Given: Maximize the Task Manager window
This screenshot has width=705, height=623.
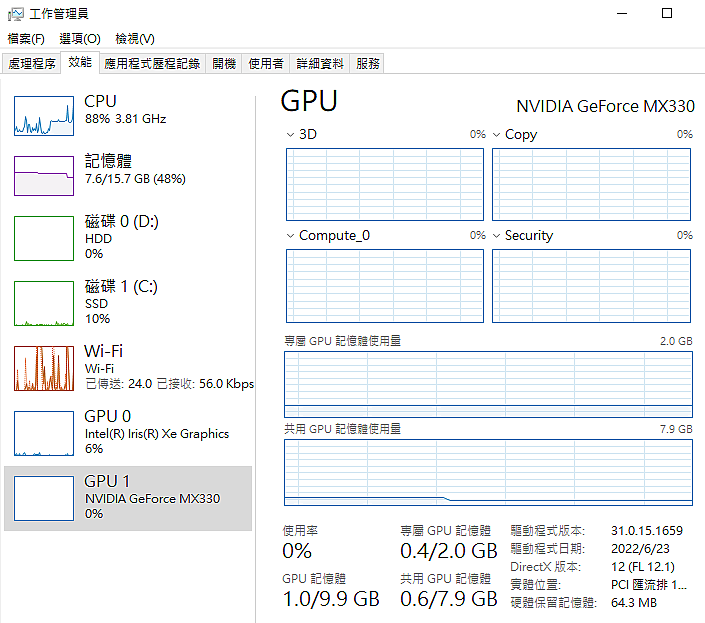Looking at the screenshot, I should [x=667, y=13].
